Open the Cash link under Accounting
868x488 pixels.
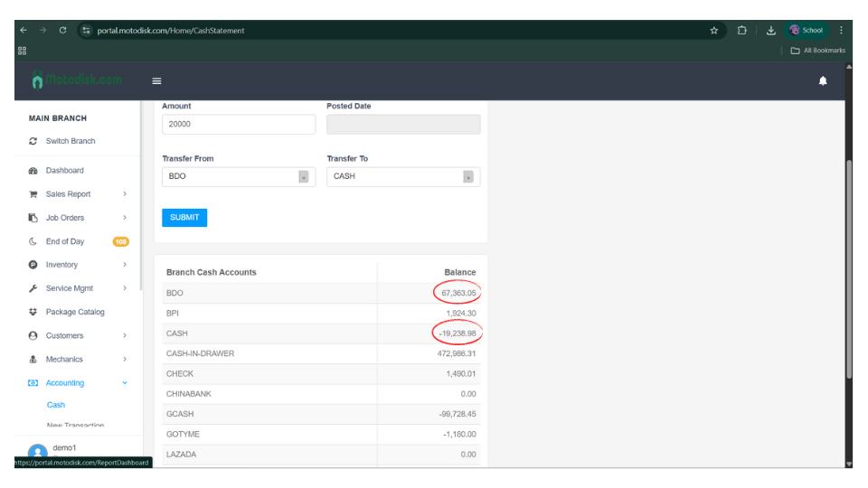(x=56, y=405)
